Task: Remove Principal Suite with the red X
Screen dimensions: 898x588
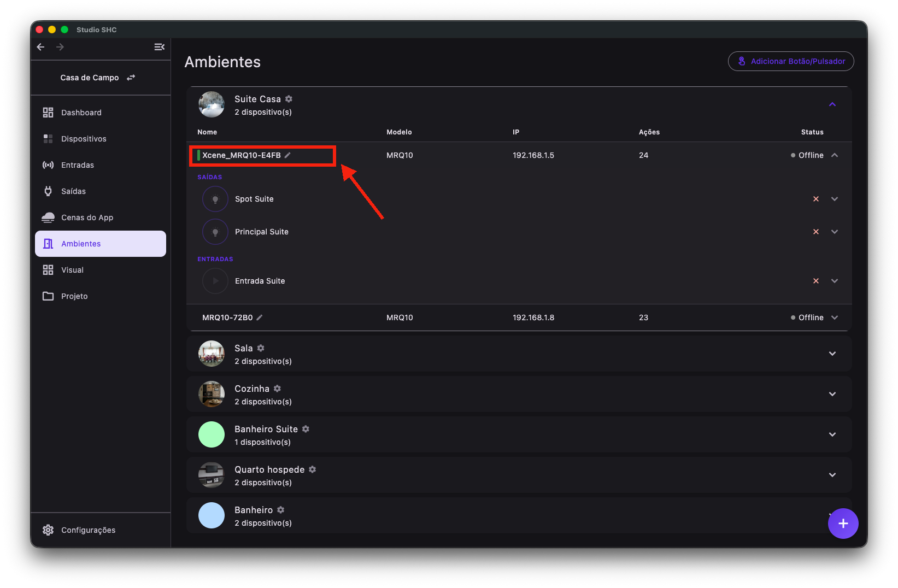Action: [816, 232]
